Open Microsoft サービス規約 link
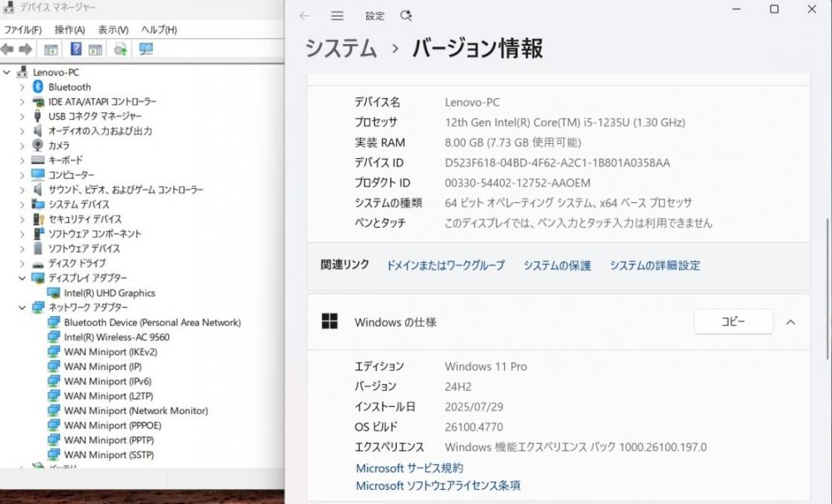Screen dimensions: 832x504 409,468
